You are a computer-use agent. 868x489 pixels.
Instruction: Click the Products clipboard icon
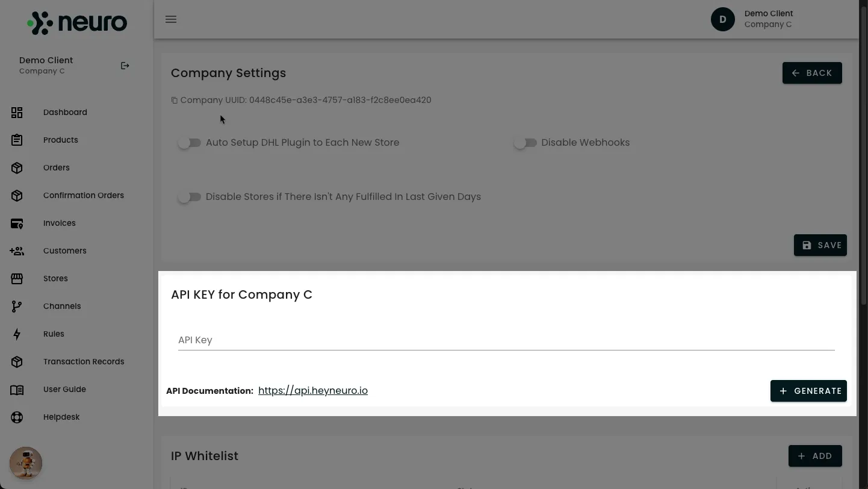pos(17,140)
